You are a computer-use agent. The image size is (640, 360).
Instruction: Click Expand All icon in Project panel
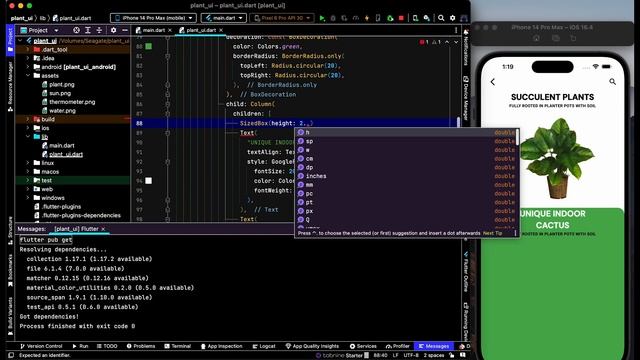click(88, 30)
